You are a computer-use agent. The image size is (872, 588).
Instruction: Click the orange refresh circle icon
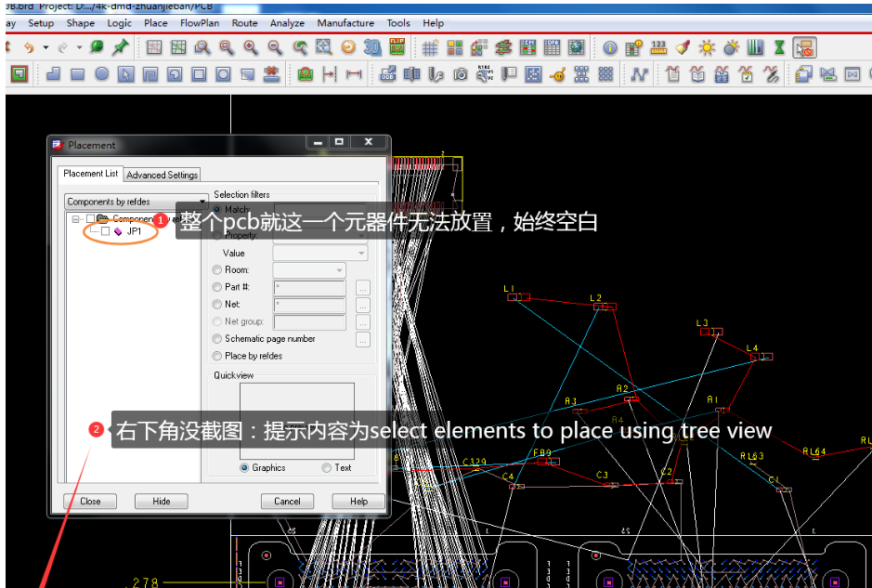[348, 48]
